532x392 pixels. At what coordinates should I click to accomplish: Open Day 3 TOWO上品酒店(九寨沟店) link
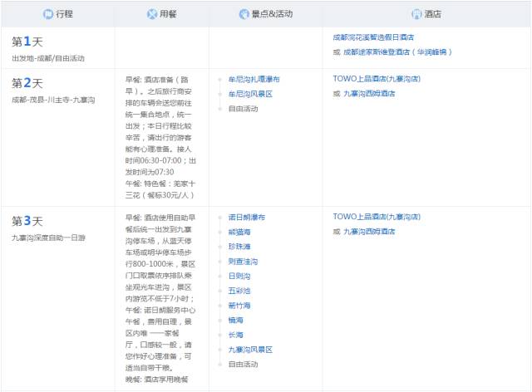click(x=377, y=217)
